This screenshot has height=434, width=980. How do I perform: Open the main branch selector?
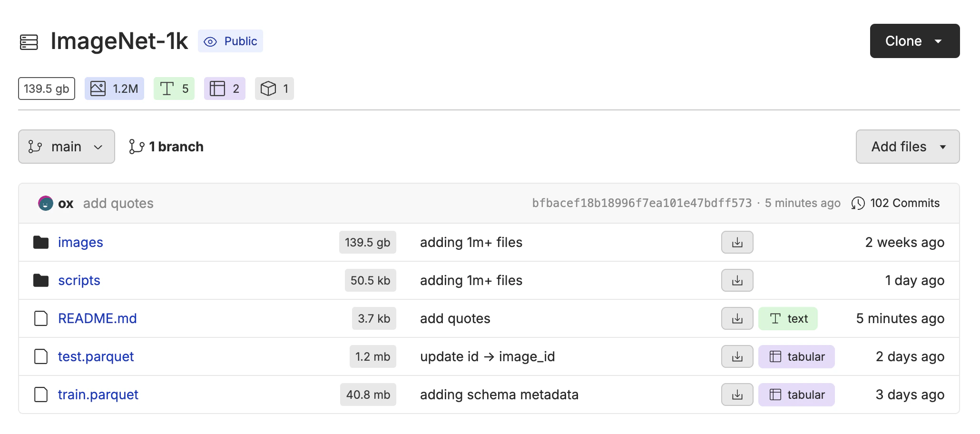pyautogui.click(x=66, y=147)
